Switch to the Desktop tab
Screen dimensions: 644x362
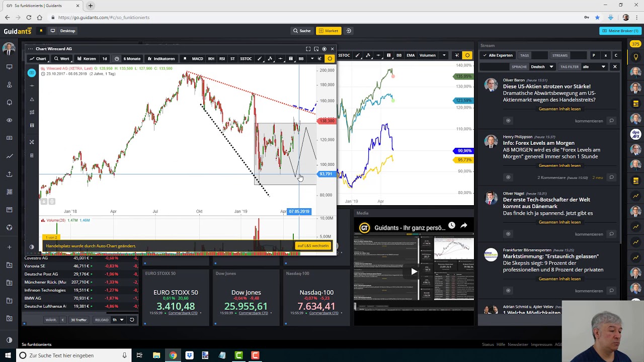[x=63, y=31]
